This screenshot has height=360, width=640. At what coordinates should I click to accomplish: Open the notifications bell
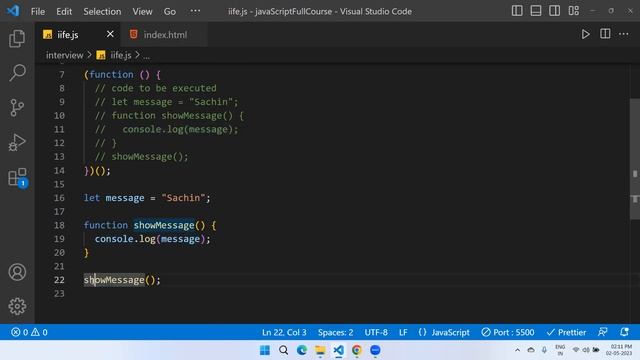(x=624, y=332)
